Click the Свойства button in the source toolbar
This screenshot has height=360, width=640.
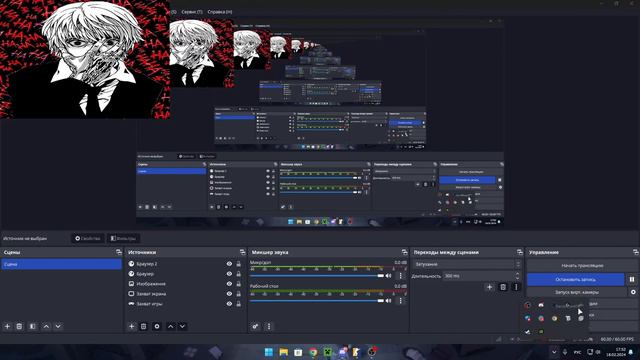(x=87, y=238)
